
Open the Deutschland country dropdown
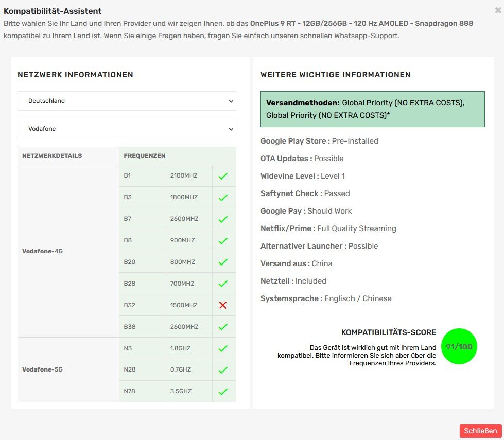tap(127, 101)
